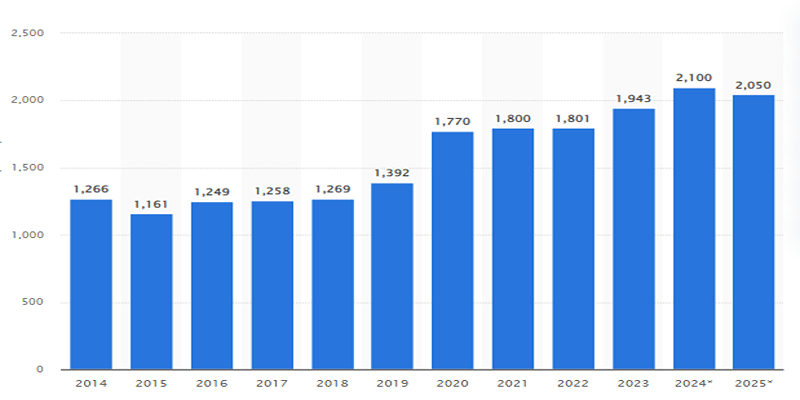Click the 0 y-axis tick label
800x400 pixels.
(x=40, y=369)
